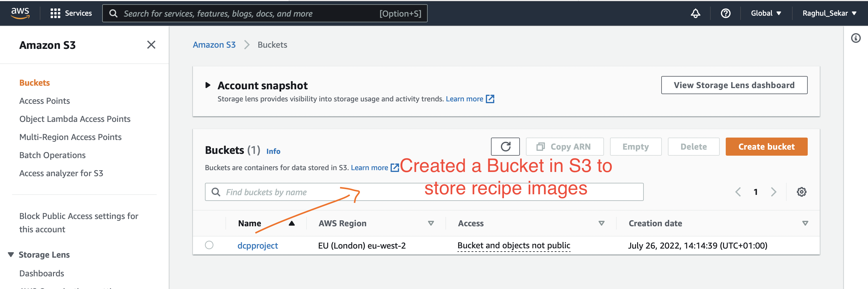
Task: Click View Storage Lens dashboard button
Action: pos(734,85)
